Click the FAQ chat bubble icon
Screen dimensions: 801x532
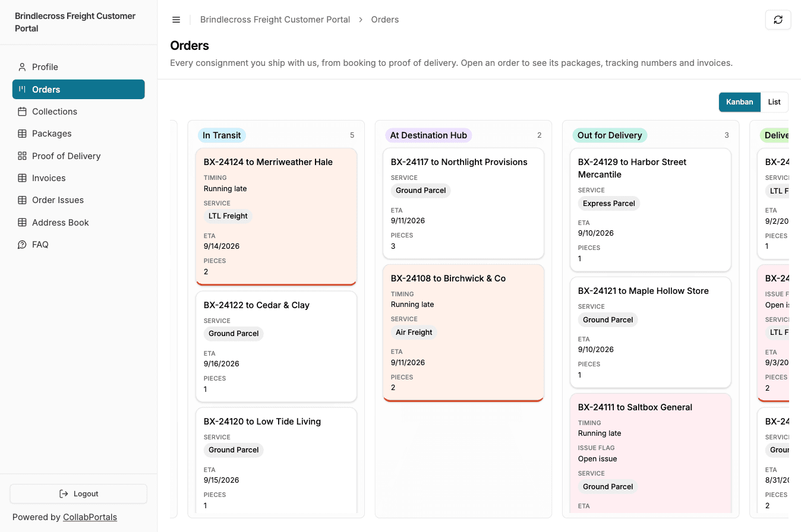[x=22, y=245]
